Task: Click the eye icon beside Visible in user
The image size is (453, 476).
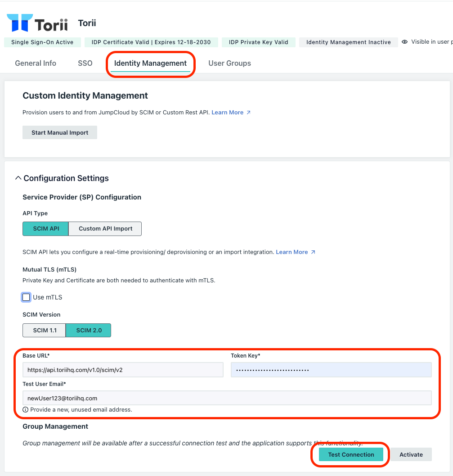Action: 404,42
